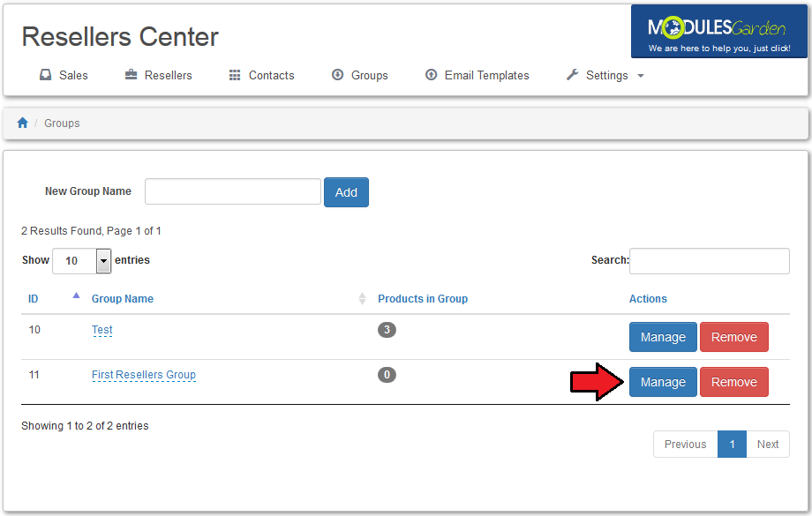This screenshot has width=812, height=516.
Task: Remove the Test group
Action: point(734,337)
